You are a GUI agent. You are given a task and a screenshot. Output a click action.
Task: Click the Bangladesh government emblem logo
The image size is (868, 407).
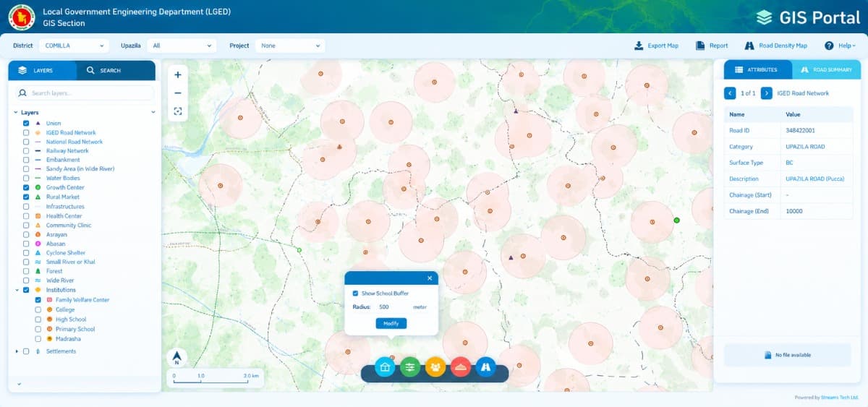(x=21, y=17)
